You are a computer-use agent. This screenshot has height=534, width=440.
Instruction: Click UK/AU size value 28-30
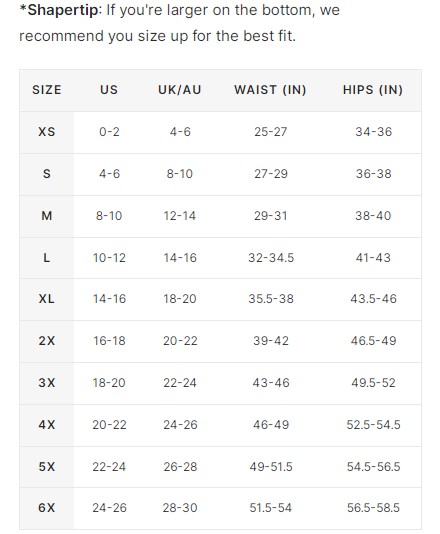180,508
